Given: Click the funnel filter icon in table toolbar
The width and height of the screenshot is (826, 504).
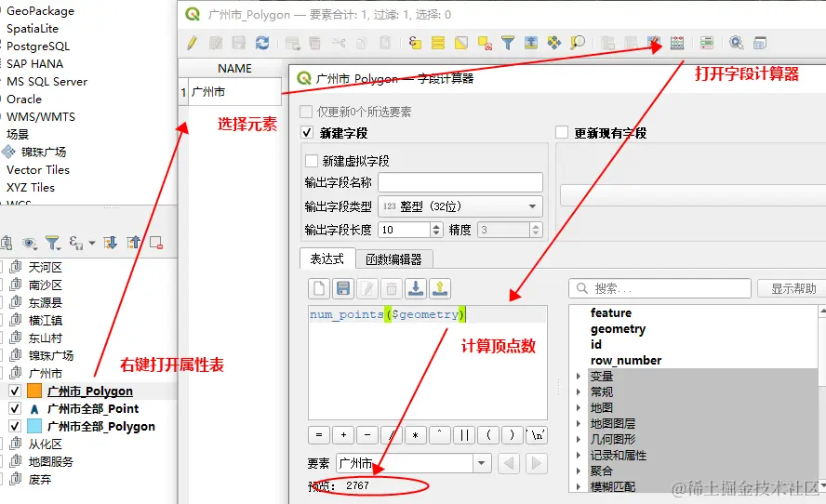Looking at the screenshot, I should click(x=507, y=43).
